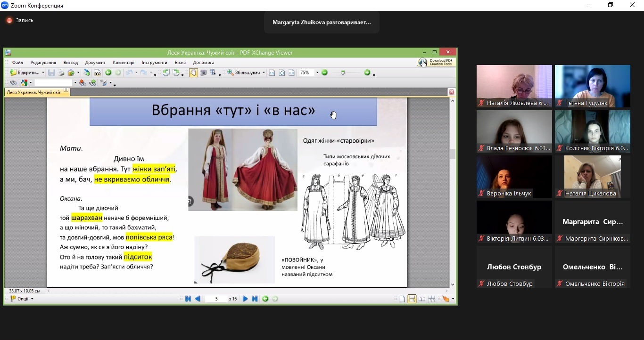Expand the 75% zoom level dropdown

tap(317, 73)
